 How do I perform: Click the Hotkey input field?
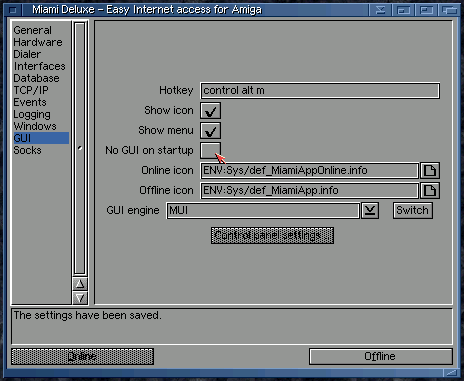pos(320,91)
